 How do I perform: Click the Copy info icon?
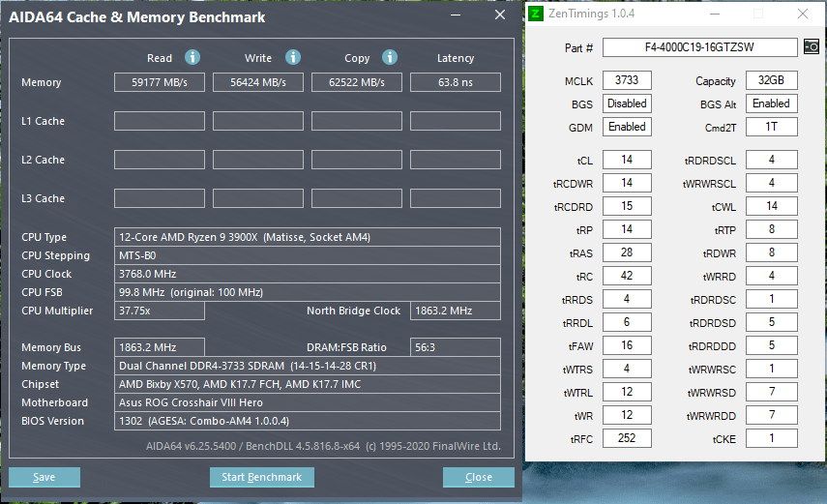point(390,57)
